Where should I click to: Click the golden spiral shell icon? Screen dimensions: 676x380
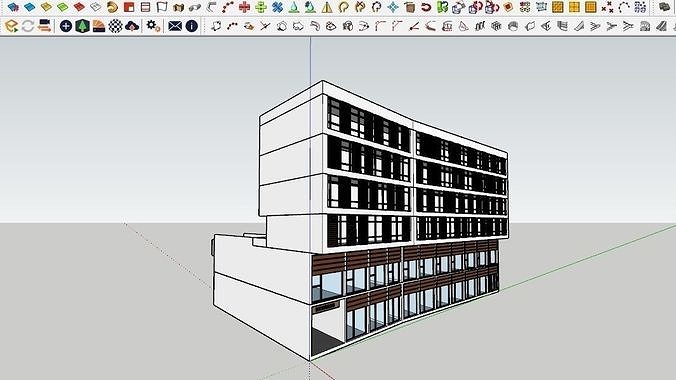[112, 7]
